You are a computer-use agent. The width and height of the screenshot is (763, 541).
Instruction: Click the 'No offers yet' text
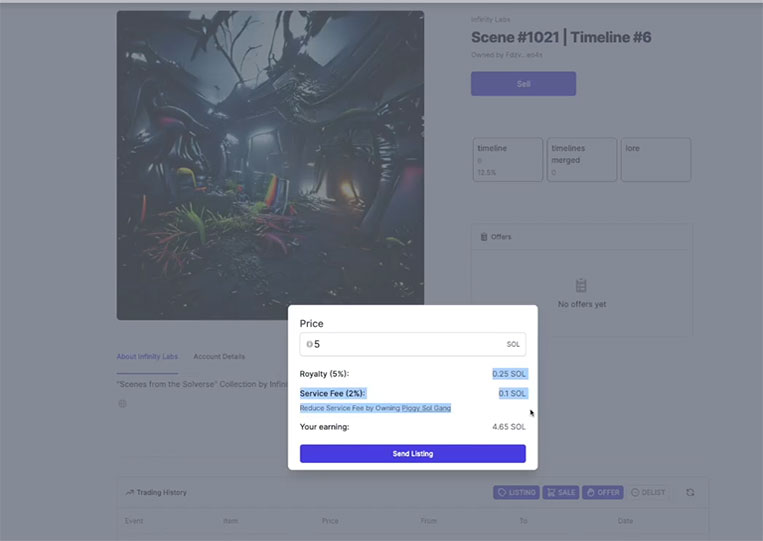(582, 304)
